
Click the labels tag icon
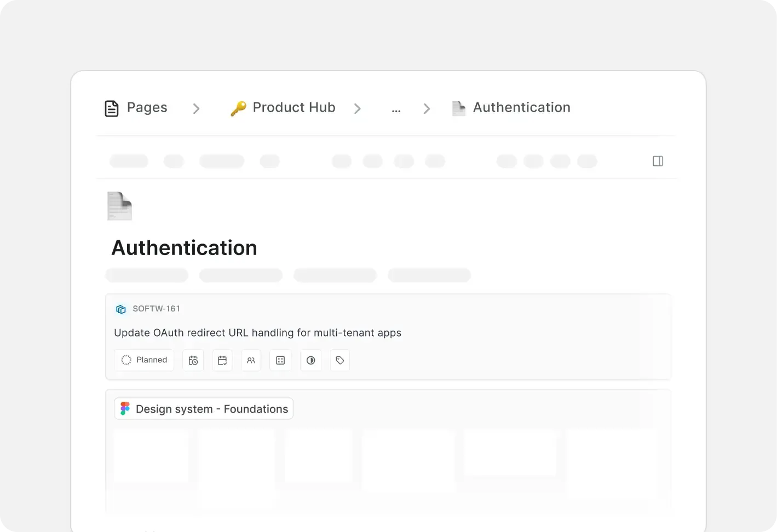[340, 360]
